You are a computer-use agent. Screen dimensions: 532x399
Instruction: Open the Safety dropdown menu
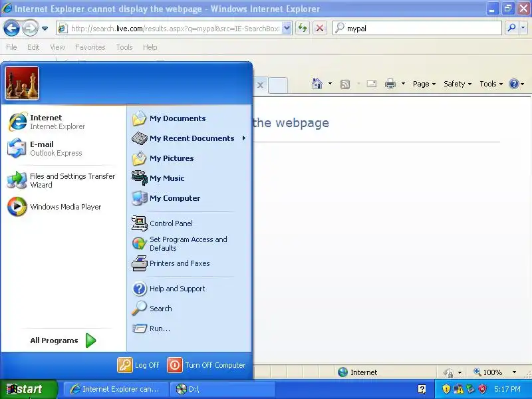click(458, 84)
